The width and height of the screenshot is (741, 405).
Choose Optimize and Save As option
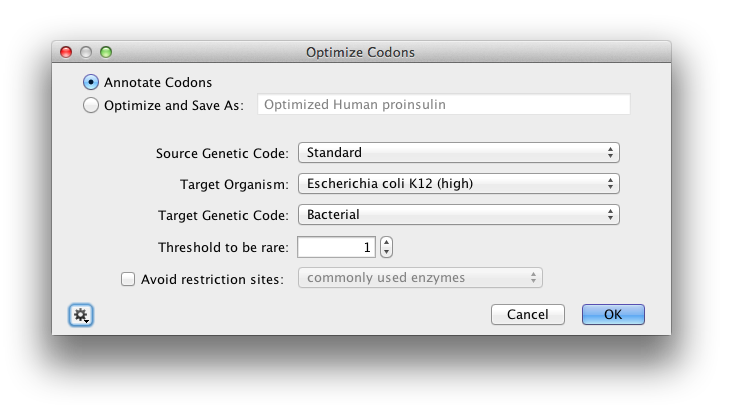[x=91, y=105]
